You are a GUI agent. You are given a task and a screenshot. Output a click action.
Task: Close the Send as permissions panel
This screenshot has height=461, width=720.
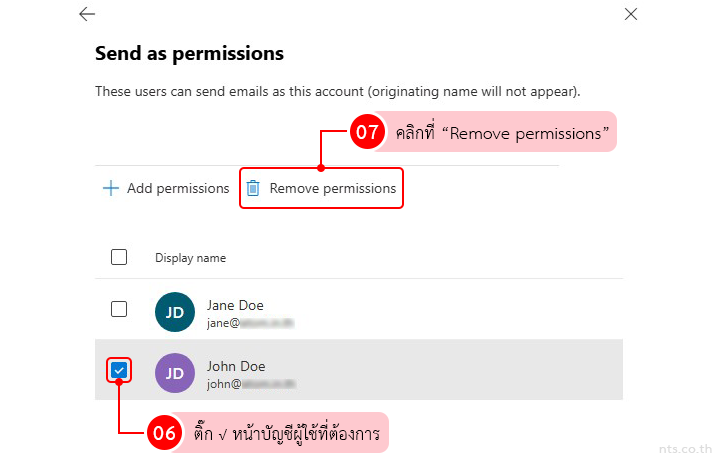tap(630, 14)
